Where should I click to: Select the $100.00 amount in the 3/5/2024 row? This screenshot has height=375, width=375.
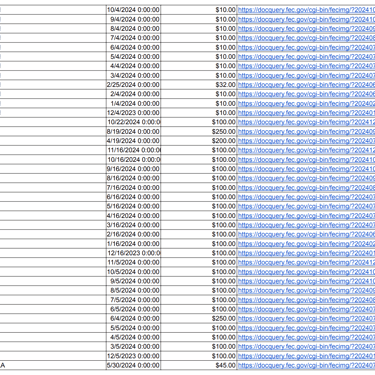tap(199, 347)
